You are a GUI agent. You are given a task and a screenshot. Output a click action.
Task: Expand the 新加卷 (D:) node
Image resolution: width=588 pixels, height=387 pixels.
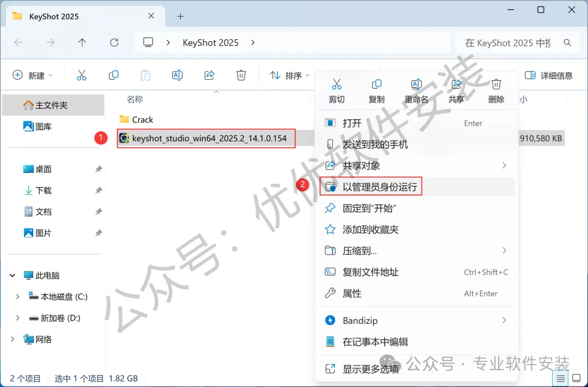[x=17, y=318]
